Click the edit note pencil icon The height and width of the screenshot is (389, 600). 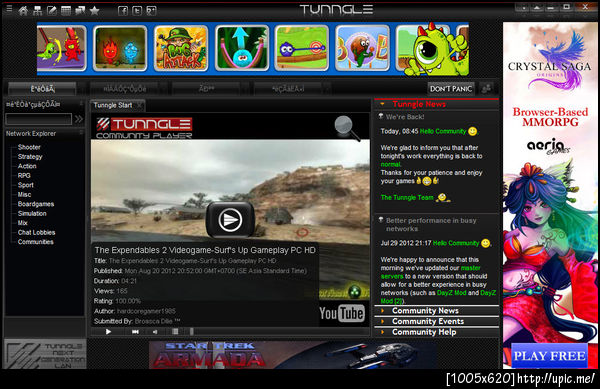coord(52,10)
